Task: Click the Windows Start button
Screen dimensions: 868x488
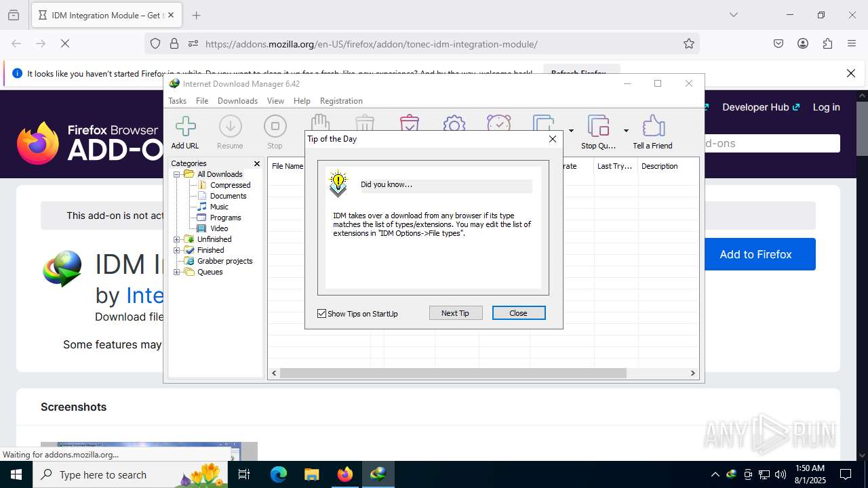Action: coord(16,474)
